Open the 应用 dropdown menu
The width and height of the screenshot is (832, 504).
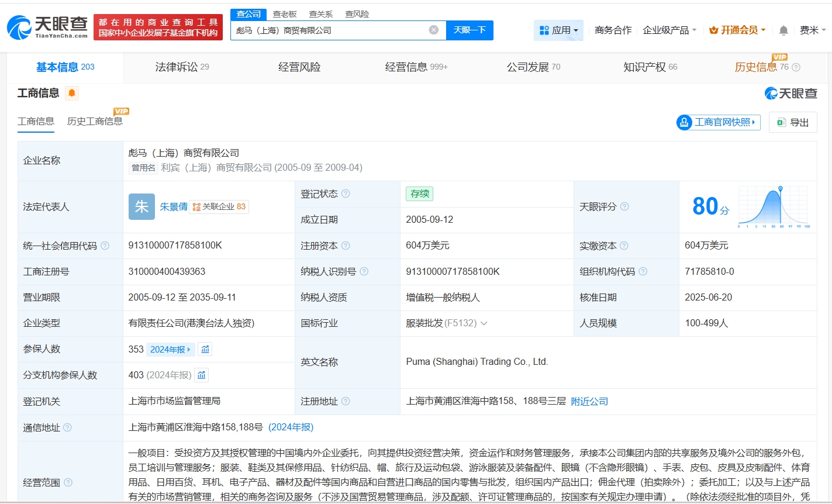(x=558, y=30)
